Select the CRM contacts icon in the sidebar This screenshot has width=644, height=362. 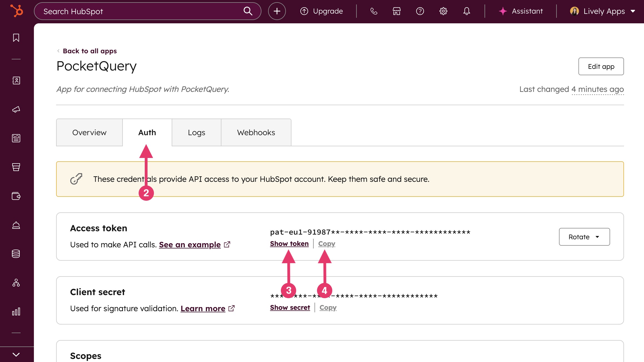point(16,81)
